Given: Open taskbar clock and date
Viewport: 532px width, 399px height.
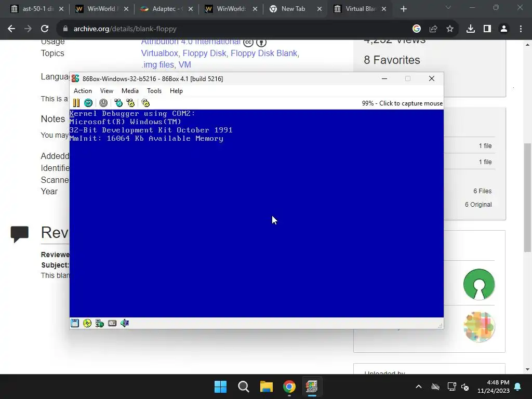Looking at the screenshot, I should coord(494,387).
